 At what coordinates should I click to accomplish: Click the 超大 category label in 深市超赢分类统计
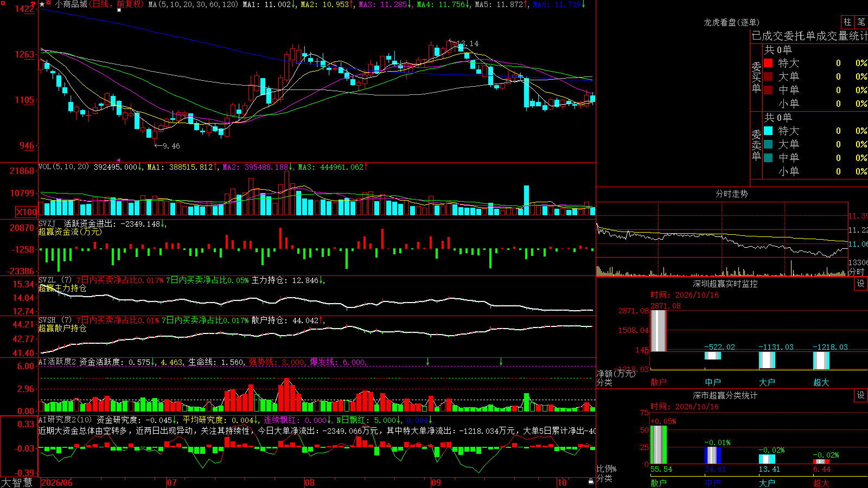coord(821,483)
